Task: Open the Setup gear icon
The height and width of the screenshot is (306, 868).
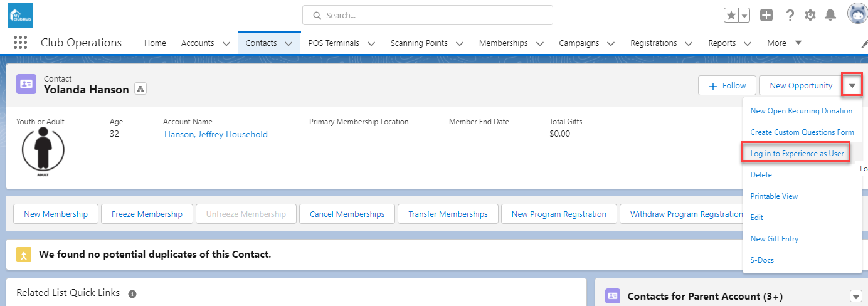Action: [x=810, y=15]
